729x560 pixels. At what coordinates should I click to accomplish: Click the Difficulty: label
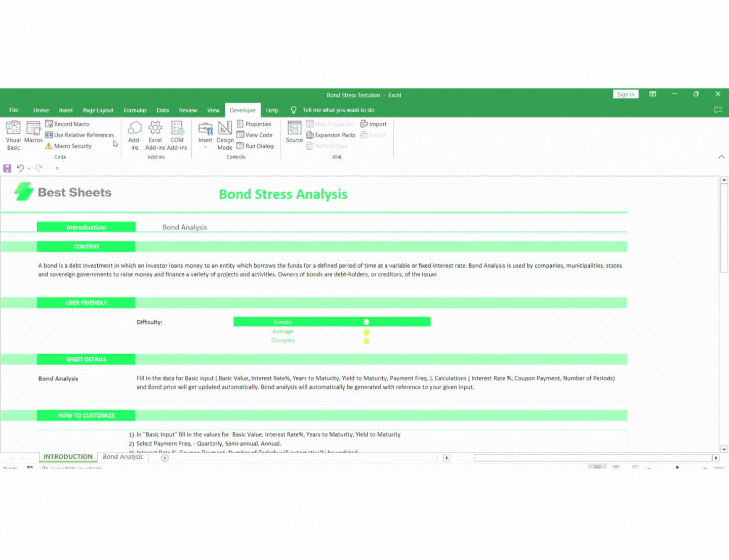(149, 322)
